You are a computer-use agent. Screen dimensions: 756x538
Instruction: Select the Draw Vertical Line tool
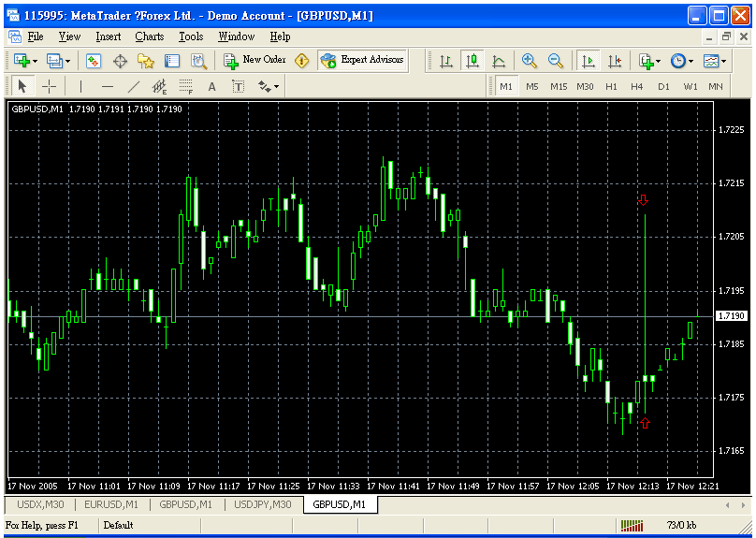(x=80, y=87)
